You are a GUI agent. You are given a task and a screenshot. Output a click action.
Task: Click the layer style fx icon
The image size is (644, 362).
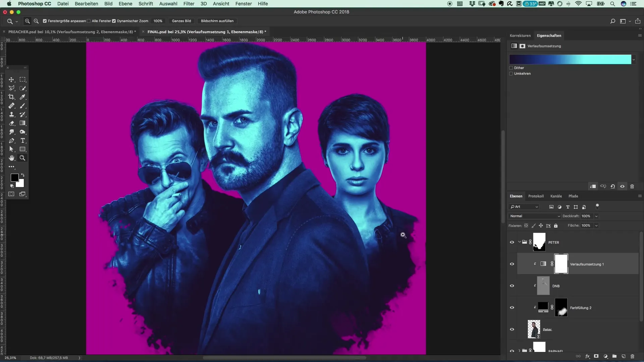pos(587,356)
